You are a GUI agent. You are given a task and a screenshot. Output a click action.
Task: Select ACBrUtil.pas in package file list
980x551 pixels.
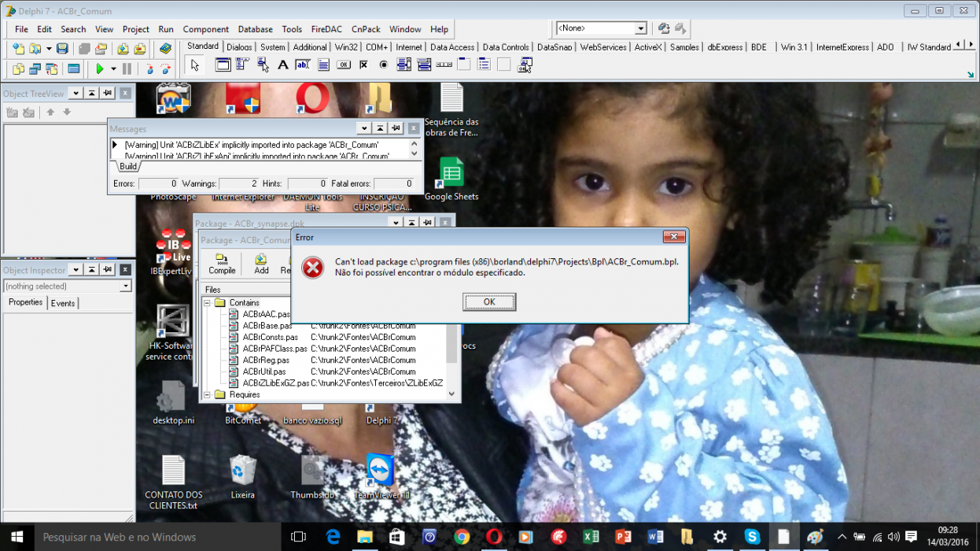tap(264, 372)
